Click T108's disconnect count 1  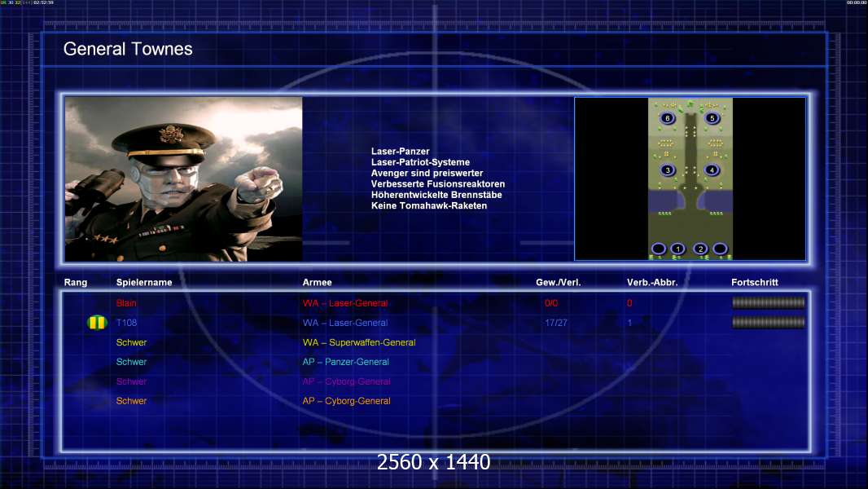(x=629, y=323)
